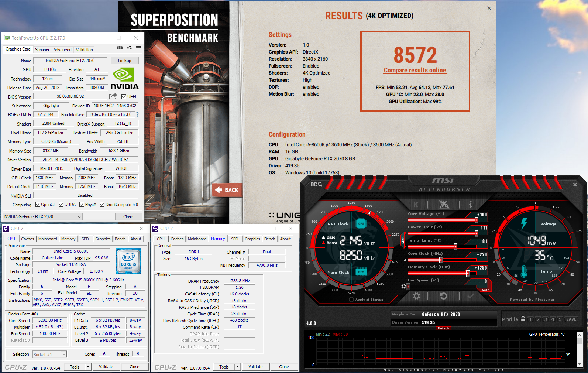Viewport: 588px width, 373px height.
Task: Open Afterburner settings gear icon
Action: point(416,296)
